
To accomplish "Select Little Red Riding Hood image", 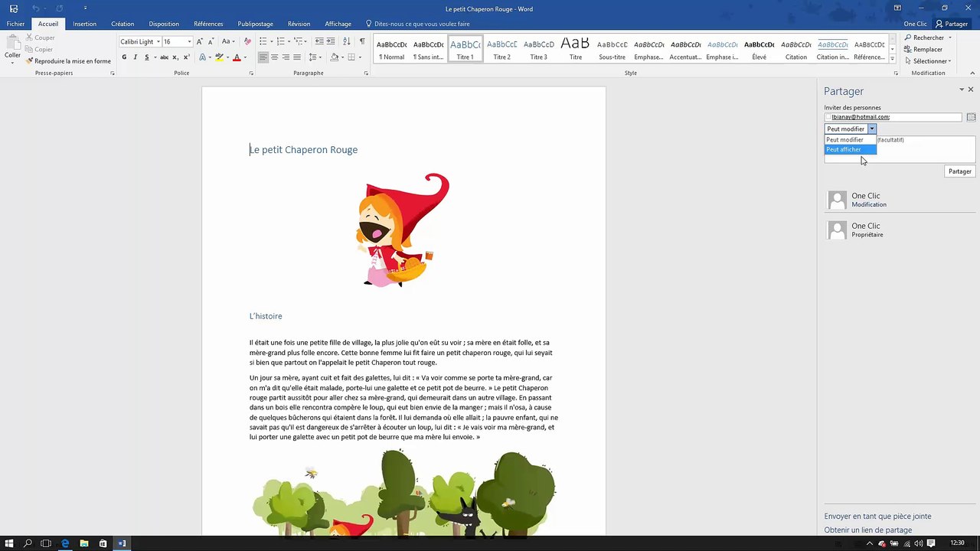I will (403, 230).
